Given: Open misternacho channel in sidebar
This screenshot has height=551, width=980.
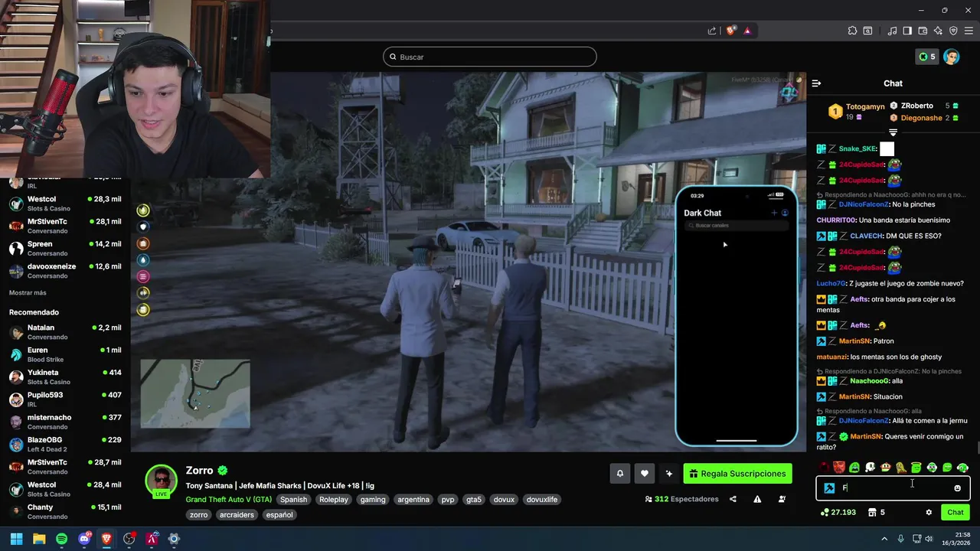Looking at the screenshot, I should click(65, 422).
